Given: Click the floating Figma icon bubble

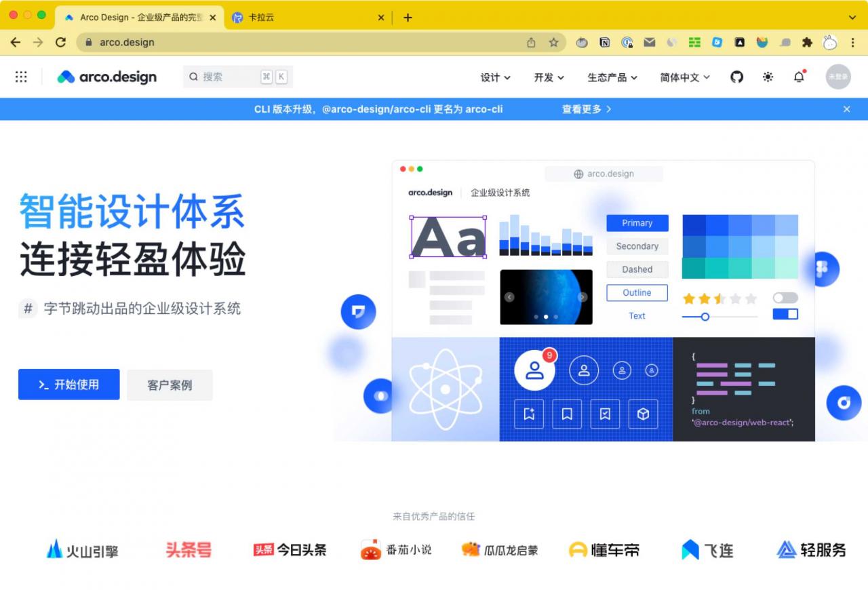Looking at the screenshot, I should 822,269.
